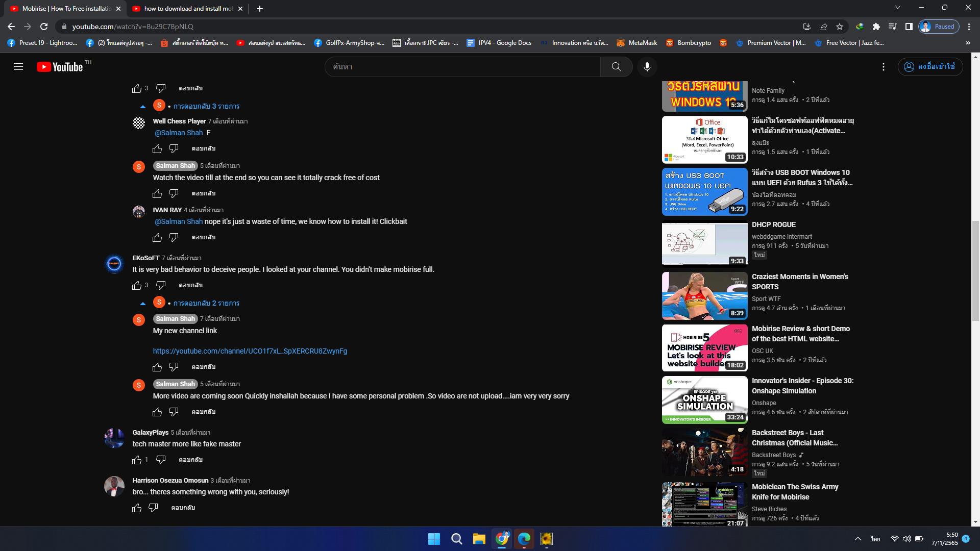
Task: Open YouTube settings three-dot menu
Action: tap(883, 67)
